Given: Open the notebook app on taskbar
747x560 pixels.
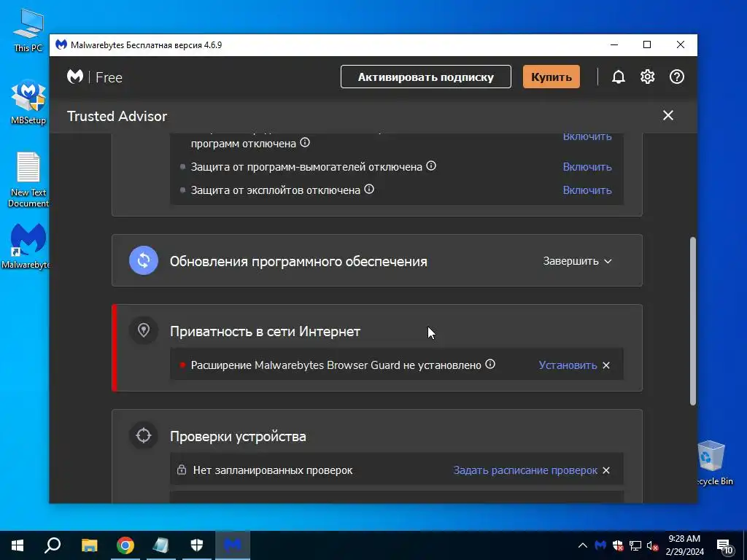Looking at the screenshot, I should click(x=161, y=545).
